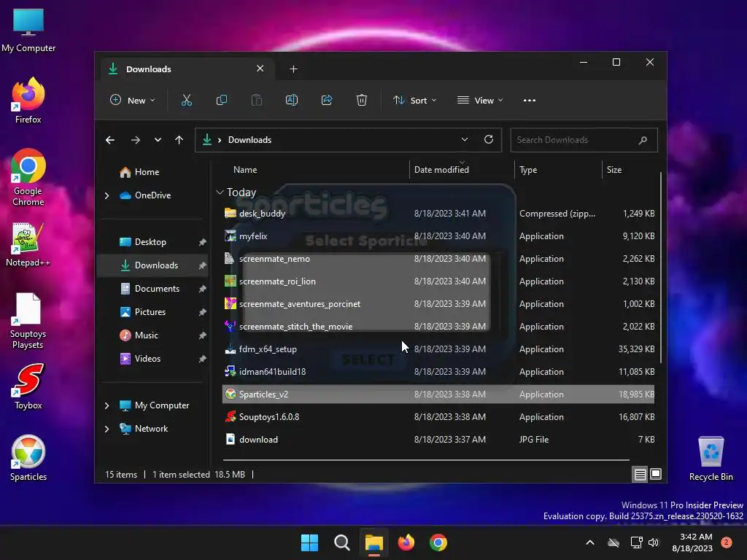Image resolution: width=747 pixels, height=560 pixels.
Task: Sort by Date modified column header
Action: (x=461, y=169)
